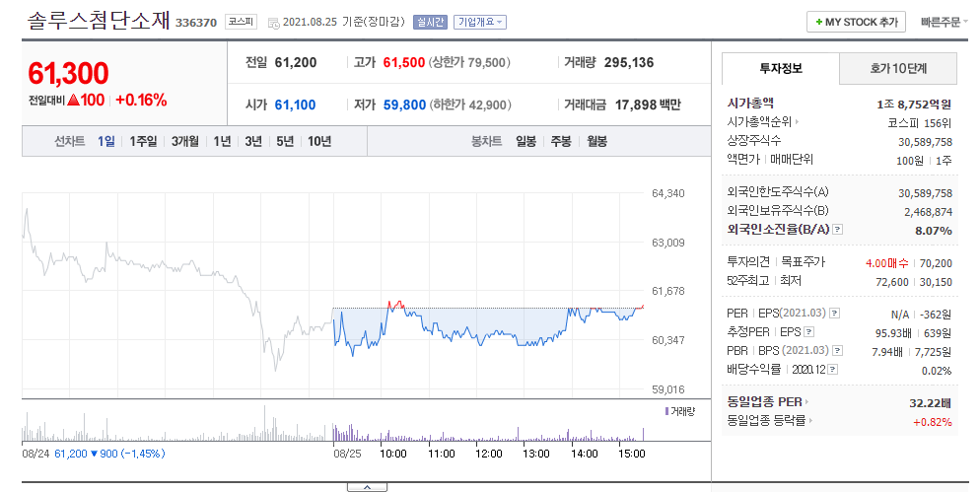This screenshot has width=980, height=492.
Task: Click the 고가 value 61,500
Action: point(404,62)
